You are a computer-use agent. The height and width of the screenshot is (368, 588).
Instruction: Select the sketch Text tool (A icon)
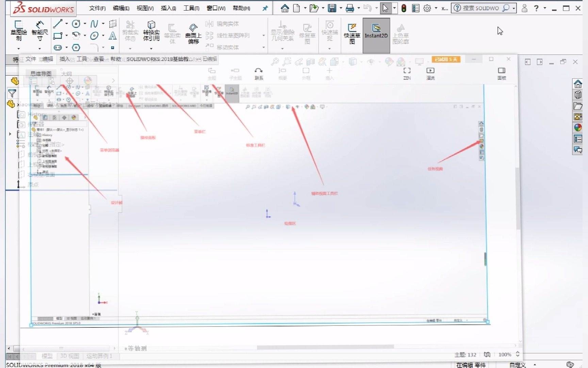[x=113, y=36]
